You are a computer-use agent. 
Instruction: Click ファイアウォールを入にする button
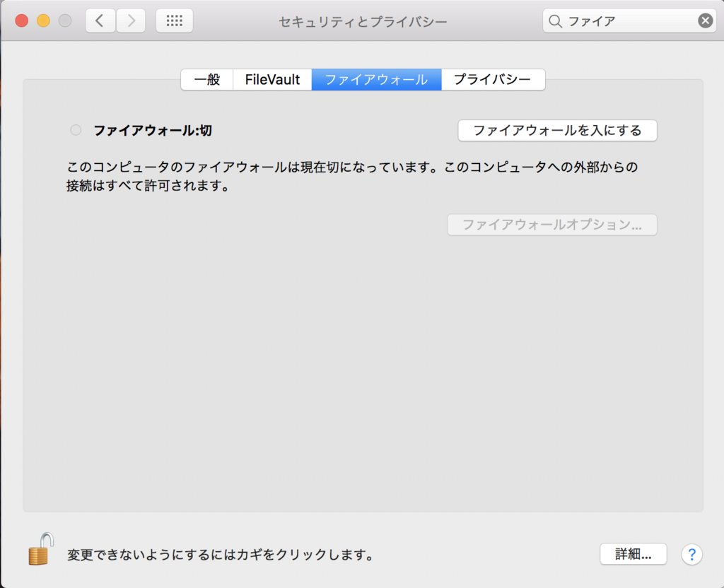pos(557,131)
